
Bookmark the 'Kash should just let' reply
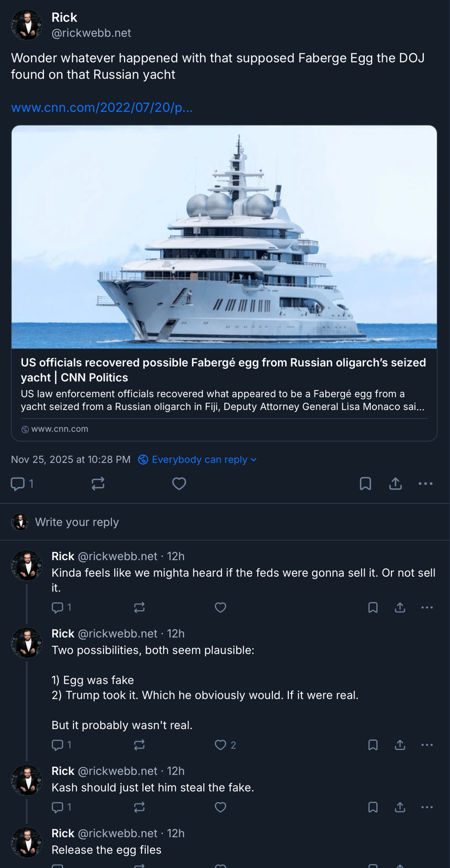(x=373, y=807)
